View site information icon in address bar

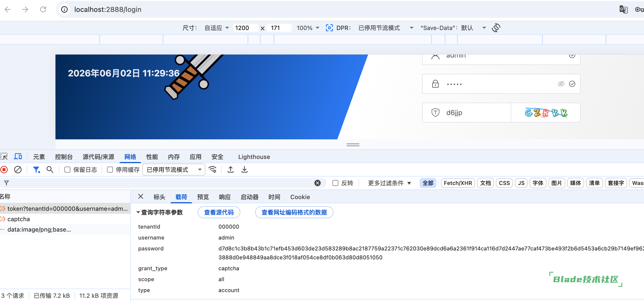coord(64,9)
